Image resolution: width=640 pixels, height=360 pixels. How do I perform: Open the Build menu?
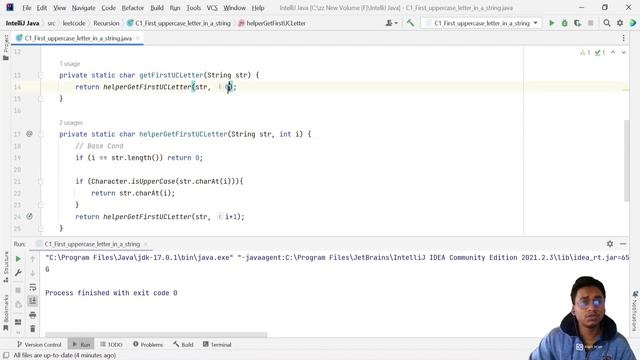tap(157, 8)
